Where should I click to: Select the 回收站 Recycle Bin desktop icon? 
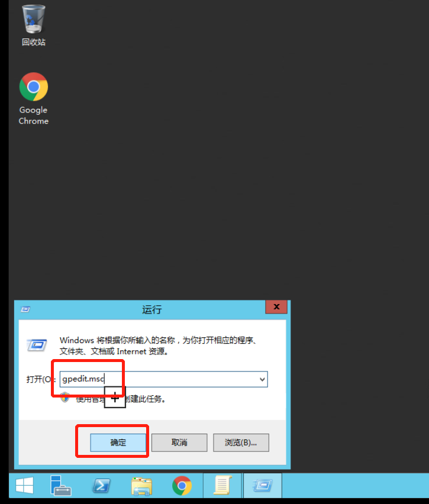click(x=34, y=25)
